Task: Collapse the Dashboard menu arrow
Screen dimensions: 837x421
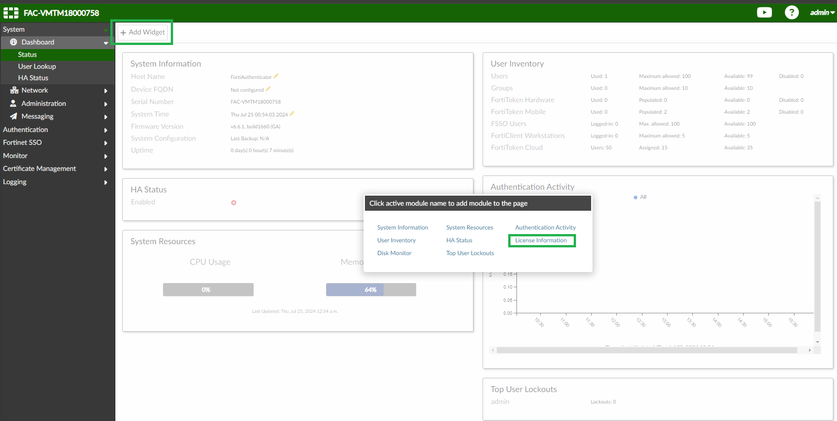Action: click(106, 43)
